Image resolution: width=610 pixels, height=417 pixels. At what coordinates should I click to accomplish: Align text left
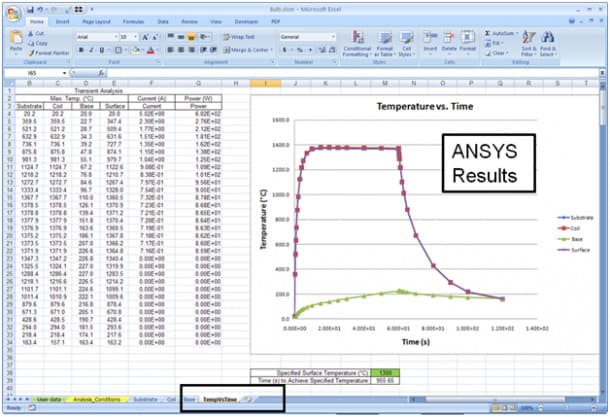click(x=170, y=50)
